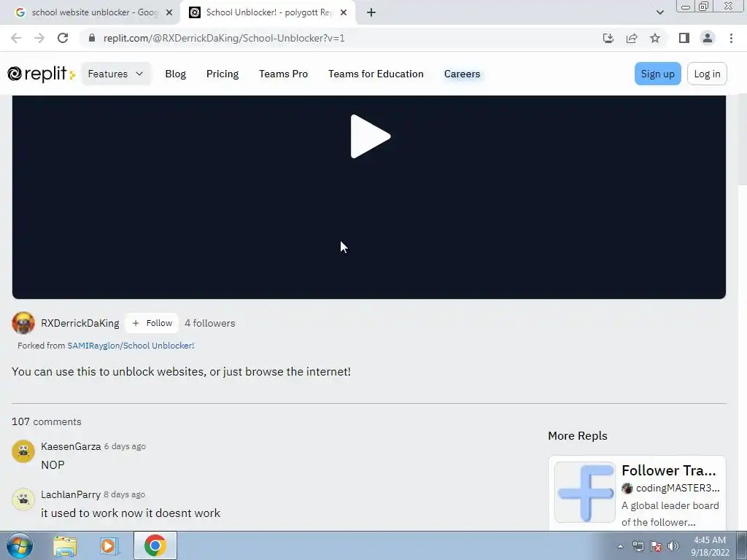747x560 pixels.
Task: Go to Teams for Education
Action: [x=376, y=74]
